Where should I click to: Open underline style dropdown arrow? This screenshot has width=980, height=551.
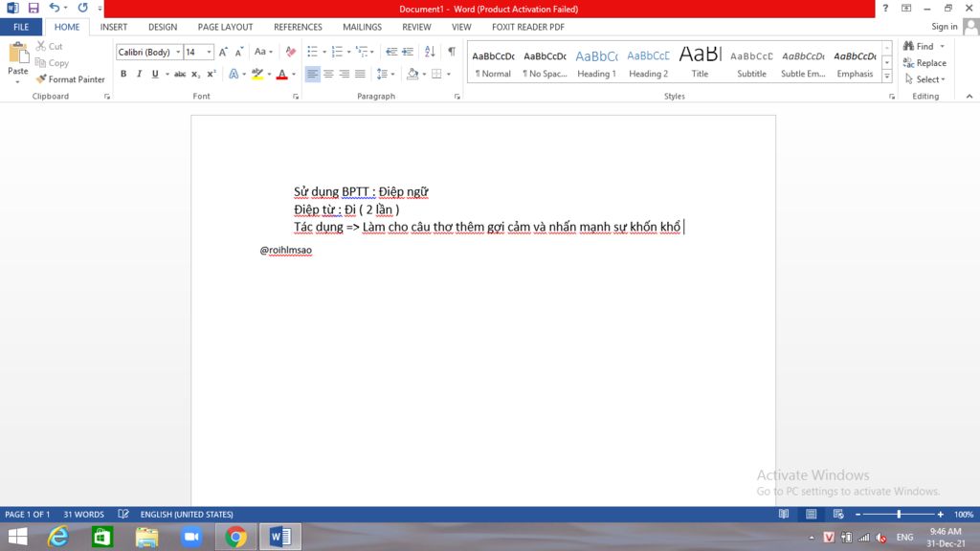[167, 74]
